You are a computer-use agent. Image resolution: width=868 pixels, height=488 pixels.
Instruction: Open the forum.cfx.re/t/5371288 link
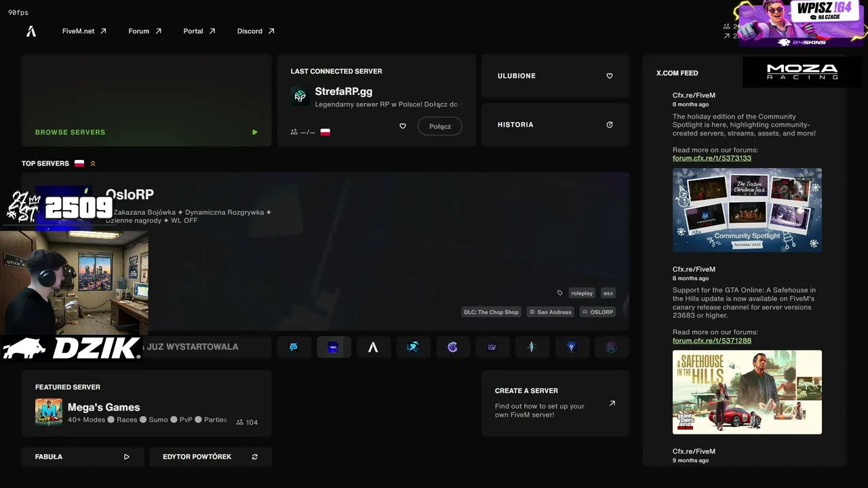[x=712, y=341]
